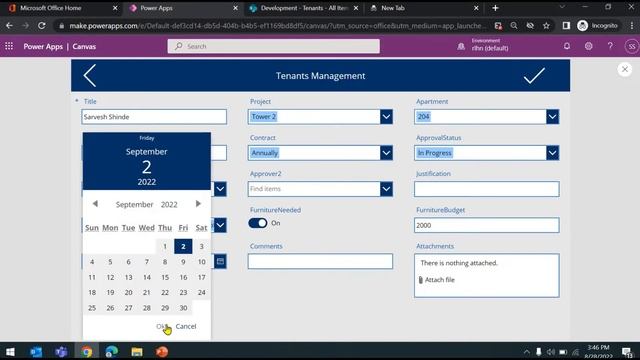
Task: Click the Power Apps header link
Action: click(43, 47)
